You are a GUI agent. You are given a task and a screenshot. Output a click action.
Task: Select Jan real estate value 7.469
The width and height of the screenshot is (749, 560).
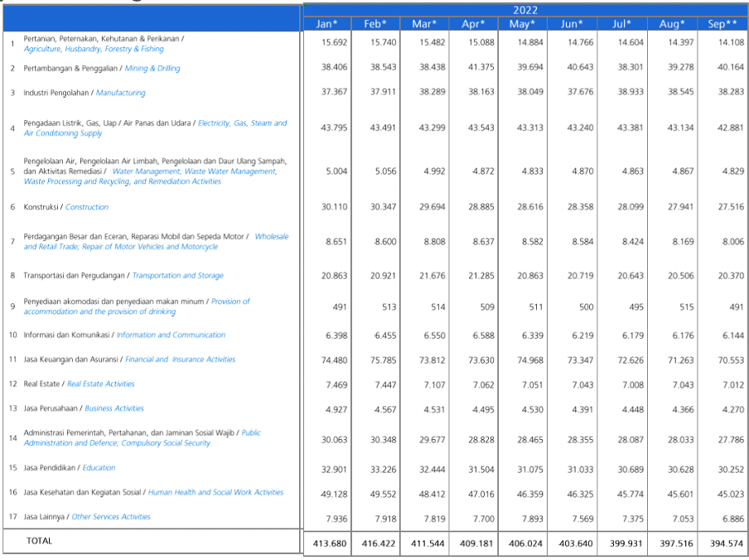point(336,384)
